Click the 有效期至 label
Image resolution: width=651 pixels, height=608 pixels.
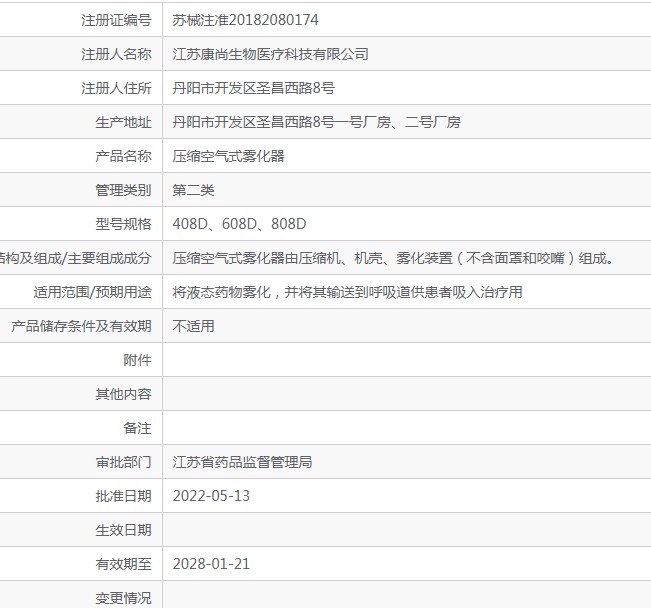[x=123, y=564]
